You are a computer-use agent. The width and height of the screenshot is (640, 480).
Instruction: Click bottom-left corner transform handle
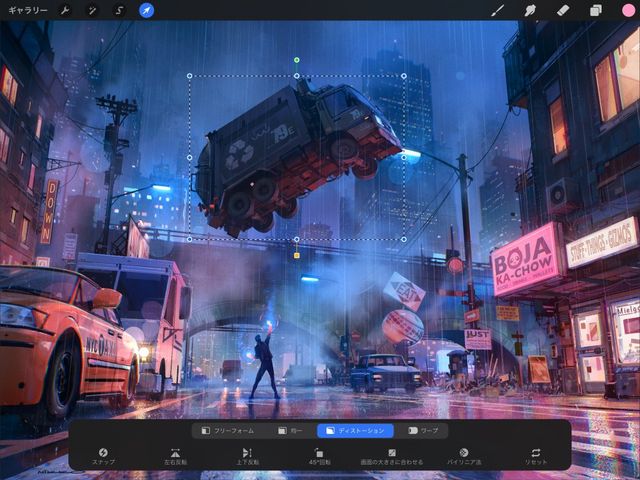click(189, 240)
